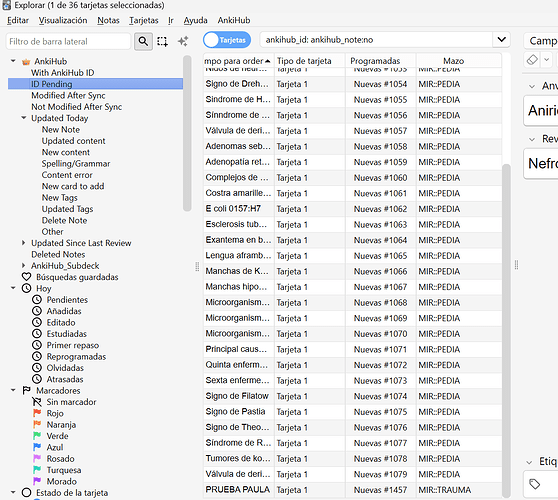The height and width of the screenshot is (500, 558).
Task: Click the eraser icon in editor toolbar
Action: (x=532, y=59)
